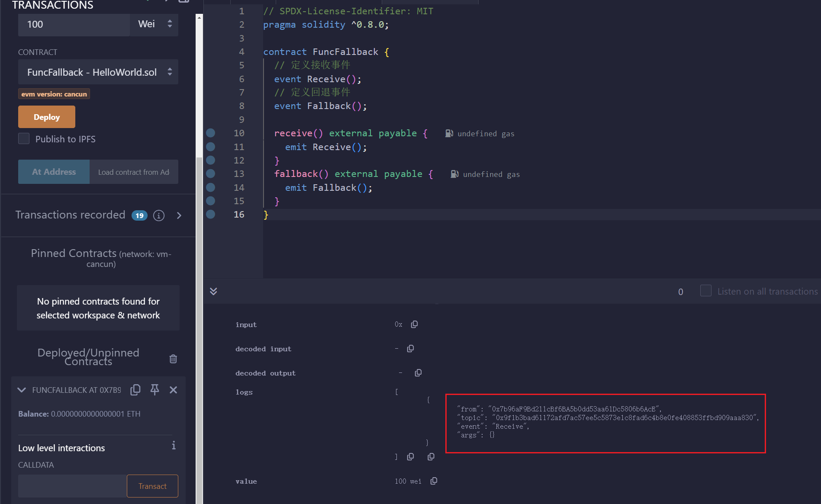Remove the FuncFallback deployed contract instance

(173, 390)
